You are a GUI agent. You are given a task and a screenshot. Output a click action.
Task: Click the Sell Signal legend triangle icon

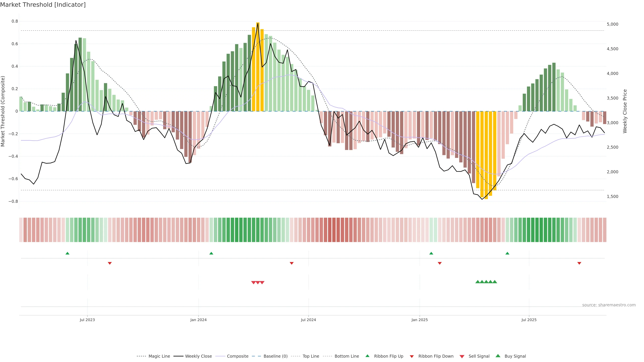click(x=462, y=356)
